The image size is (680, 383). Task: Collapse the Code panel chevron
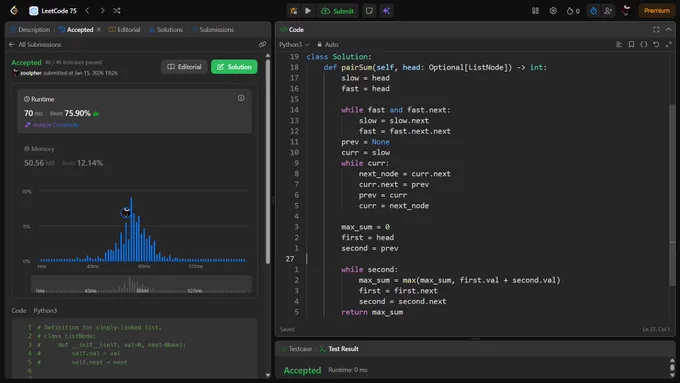669,29
